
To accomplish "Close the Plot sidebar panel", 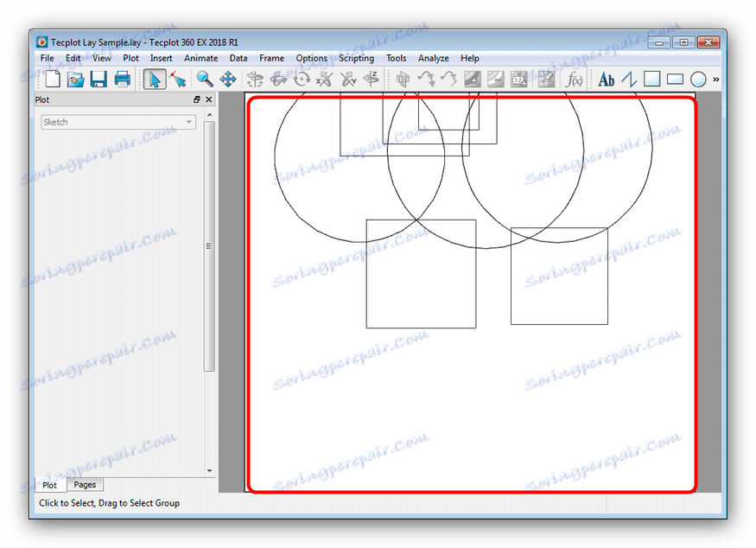I will click(209, 99).
